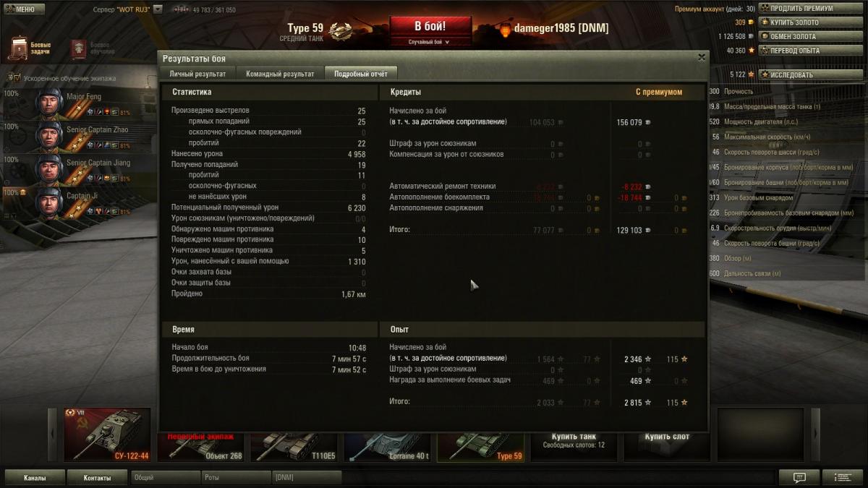Expand the Случайный бой battle type dropdown
868x488 pixels.
pyautogui.click(x=430, y=42)
